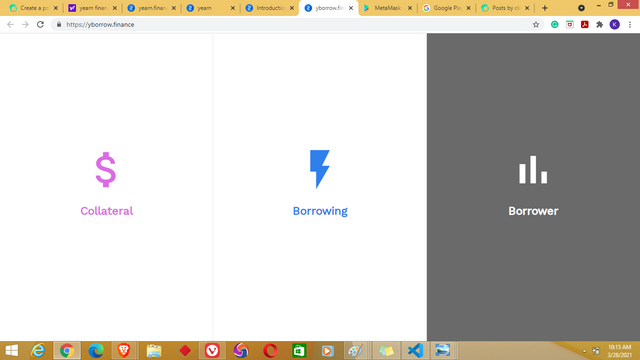Focus the address bar showing yborrow.finance
The height and width of the screenshot is (360, 640).
297,24
